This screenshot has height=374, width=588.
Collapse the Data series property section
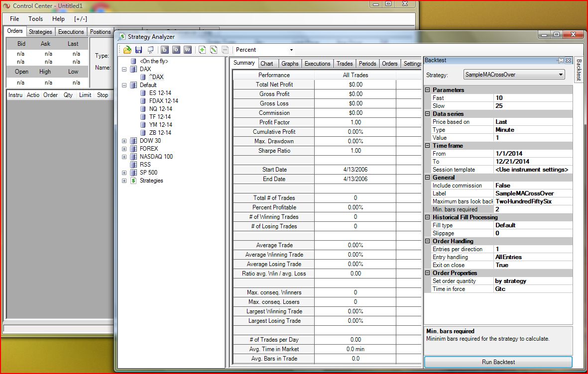(x=428, y=113)
